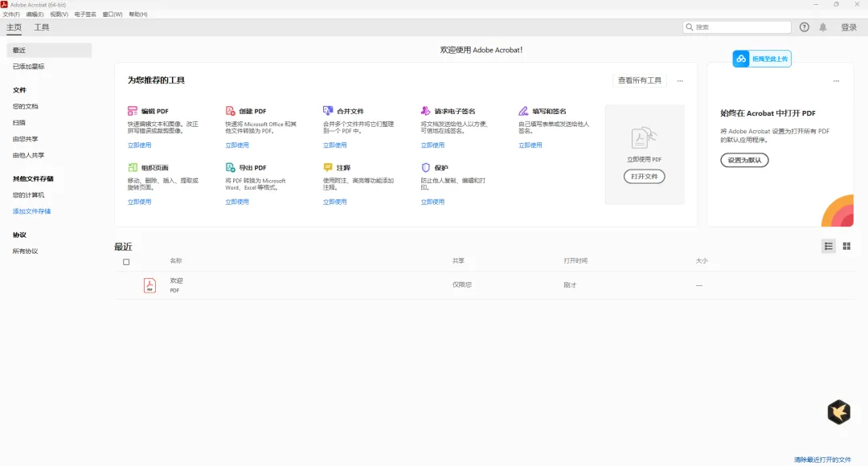Image resolution: width=868 pixels, height=466 pixels.
Task: Click the 添加文件存储 link in sidebar
Action: [31, 211]
